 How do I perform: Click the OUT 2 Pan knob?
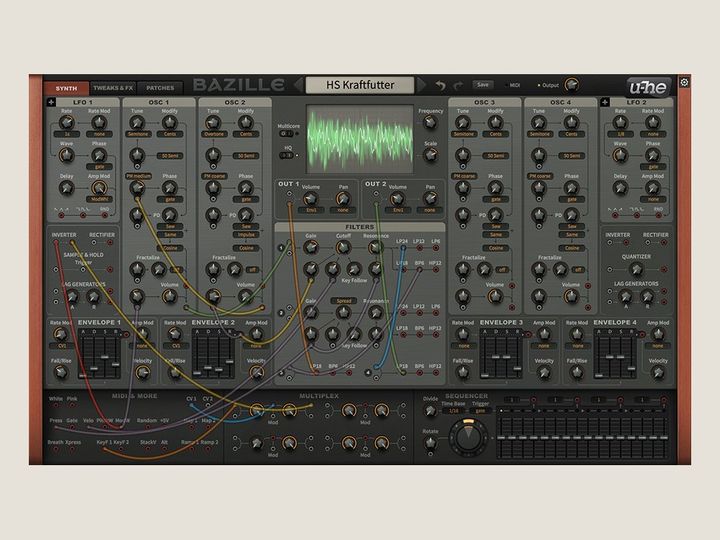[x=430, y=198]
